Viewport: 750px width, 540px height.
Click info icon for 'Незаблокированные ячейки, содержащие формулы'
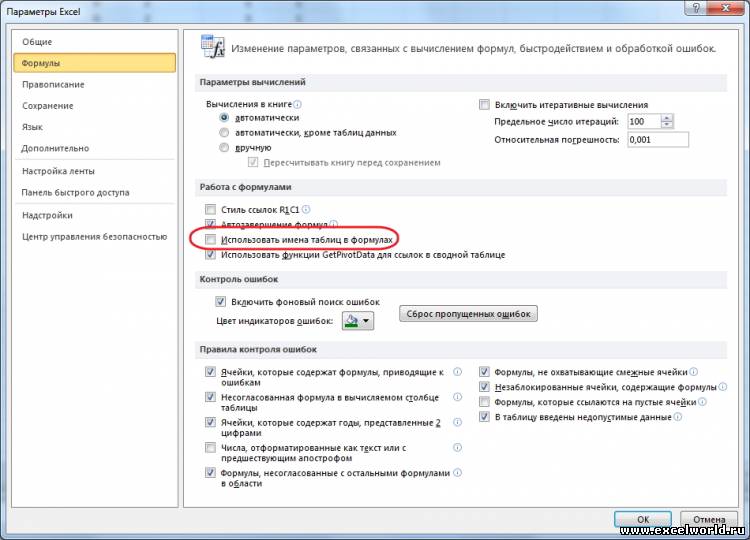tap(723, 387)
